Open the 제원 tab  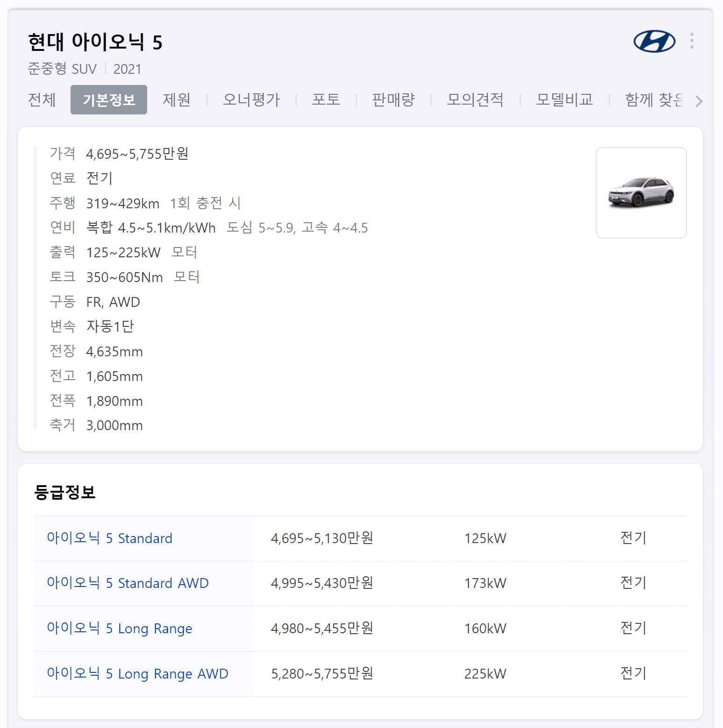point(177,99)
